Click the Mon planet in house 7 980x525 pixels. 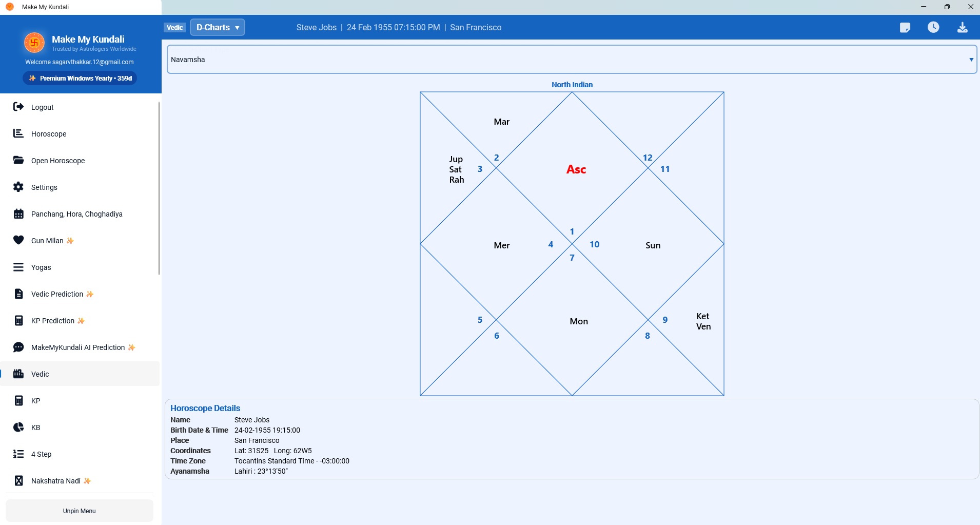point(579,321)
